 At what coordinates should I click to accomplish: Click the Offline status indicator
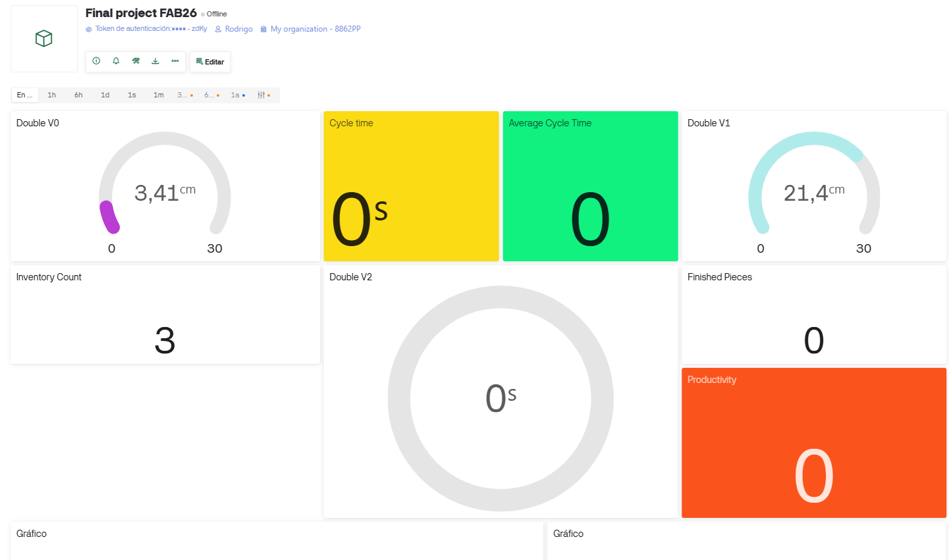click(x=214, y=14)
